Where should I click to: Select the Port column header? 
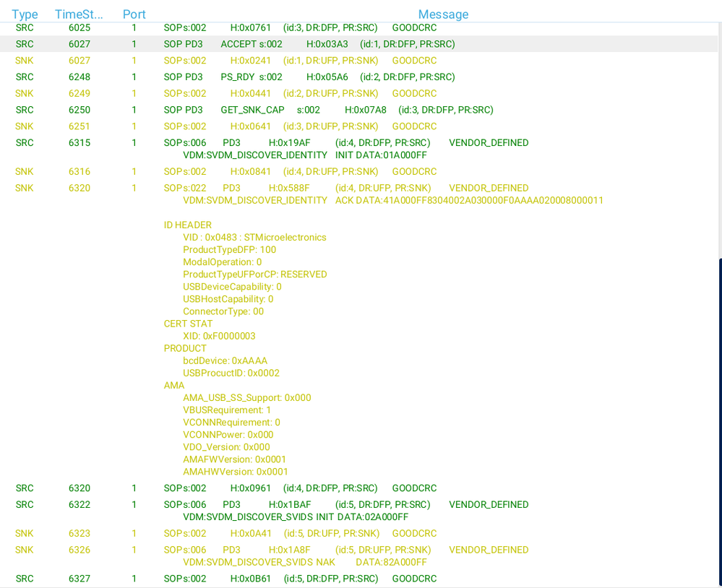[x=134, y=14]
